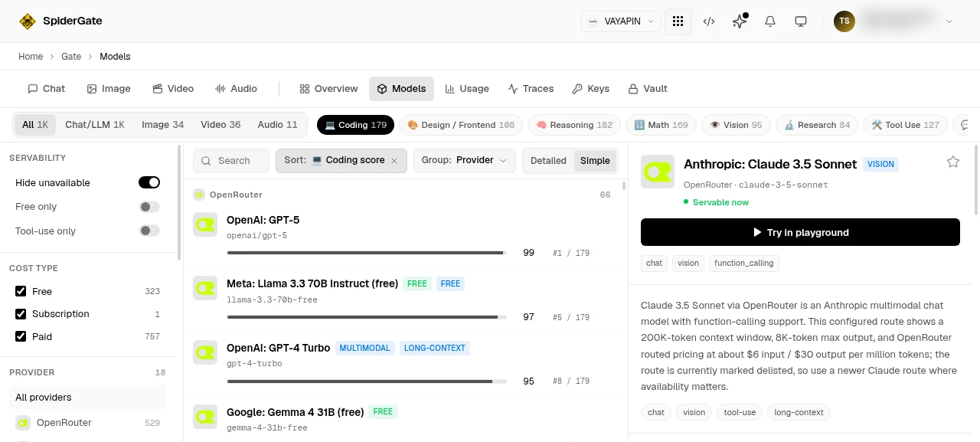This screenshot has width=980, height=442.
Task: Select the Simple view
Action: (x=595, y=161)
